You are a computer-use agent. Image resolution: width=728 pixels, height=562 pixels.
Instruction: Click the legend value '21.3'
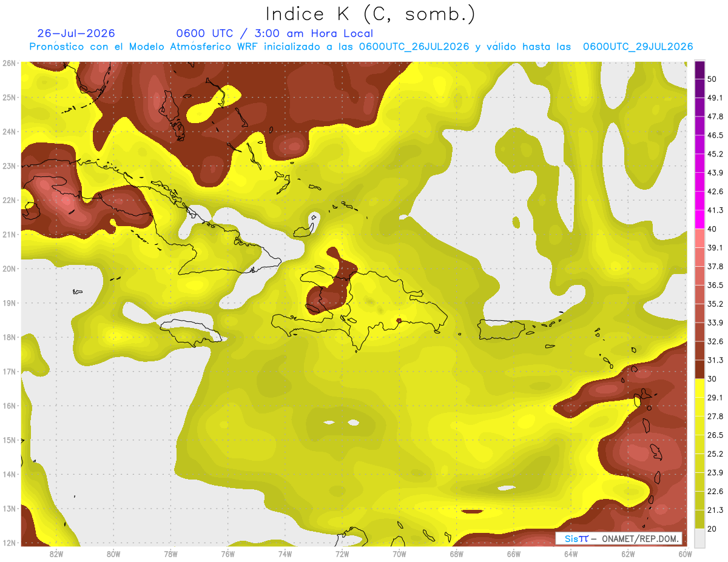point(715,510)
